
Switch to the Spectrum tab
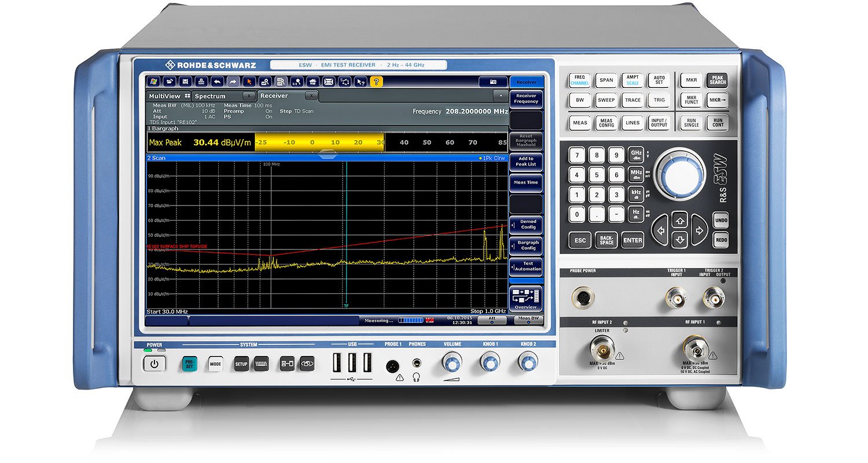211,95
